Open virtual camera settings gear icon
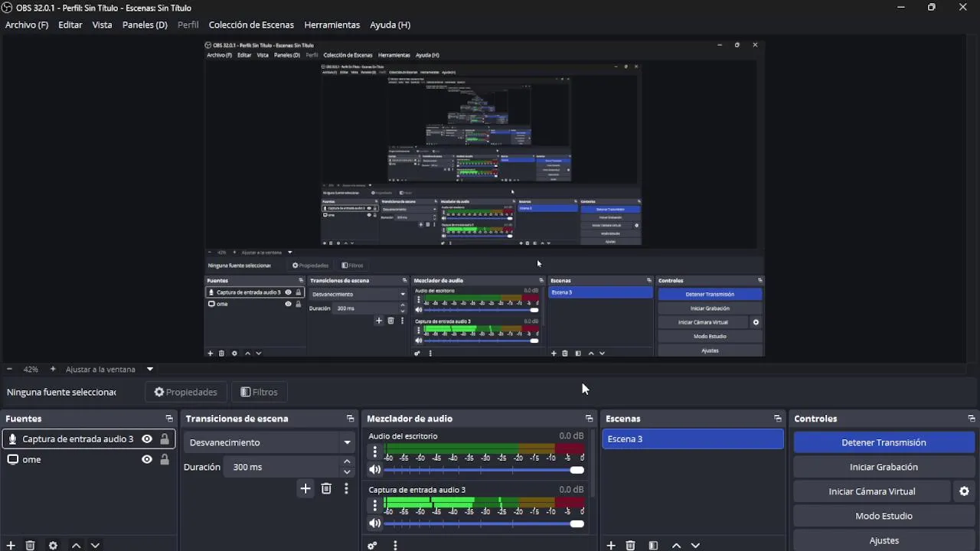 tap(965, 491)
